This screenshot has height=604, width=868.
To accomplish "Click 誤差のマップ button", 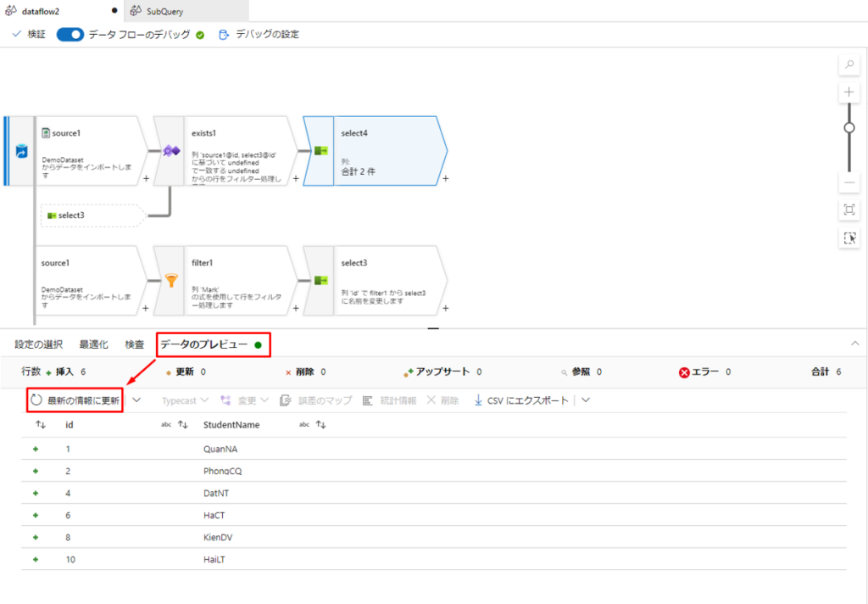I will pos(316,400).
